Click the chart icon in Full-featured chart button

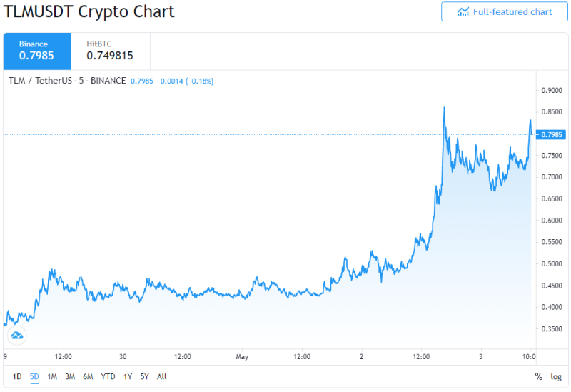[463, 12]
